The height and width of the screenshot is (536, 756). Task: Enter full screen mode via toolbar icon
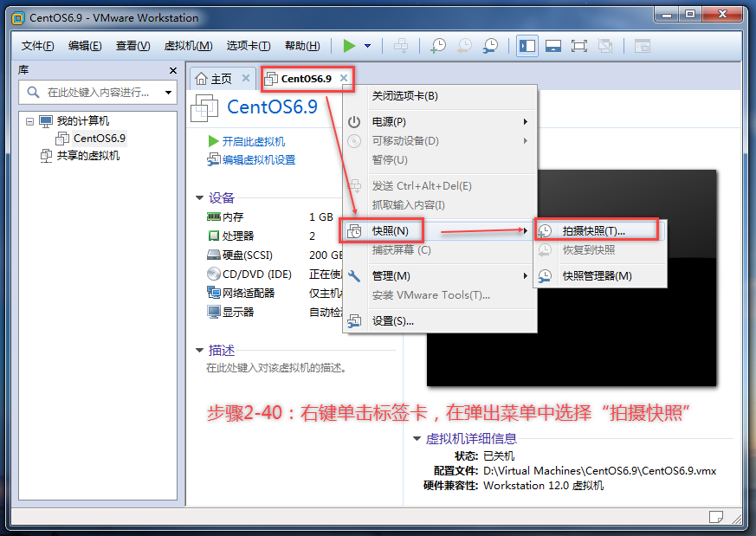click(x=579, y=46)
